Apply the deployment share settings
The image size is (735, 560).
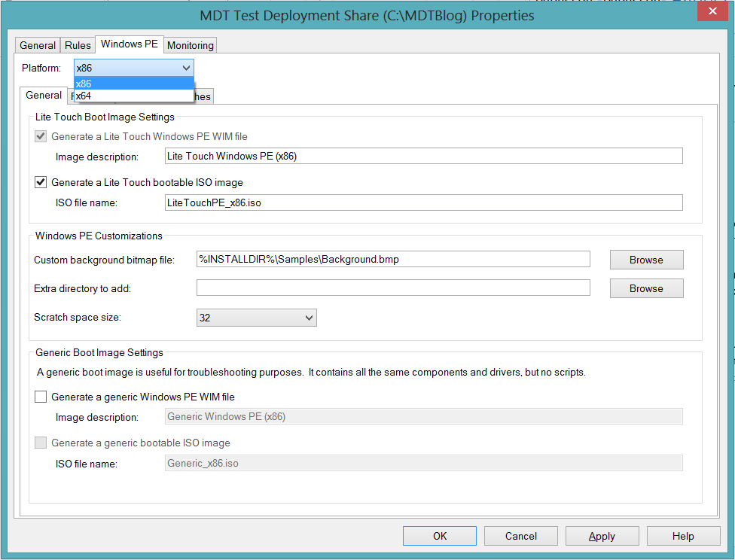[x=602, y=536]
